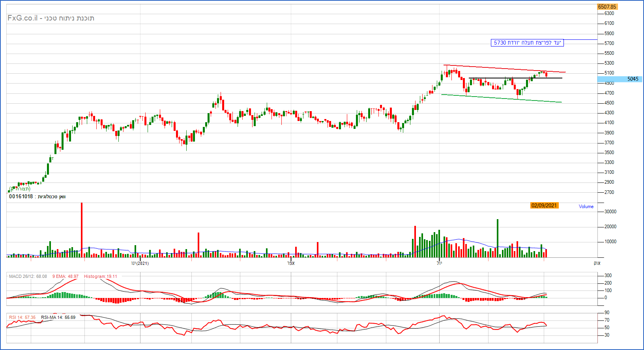Select the RSI 14 indicator label
Image resolution: width=644 pixels, height=350 pixels.
[x=22, y=317]
